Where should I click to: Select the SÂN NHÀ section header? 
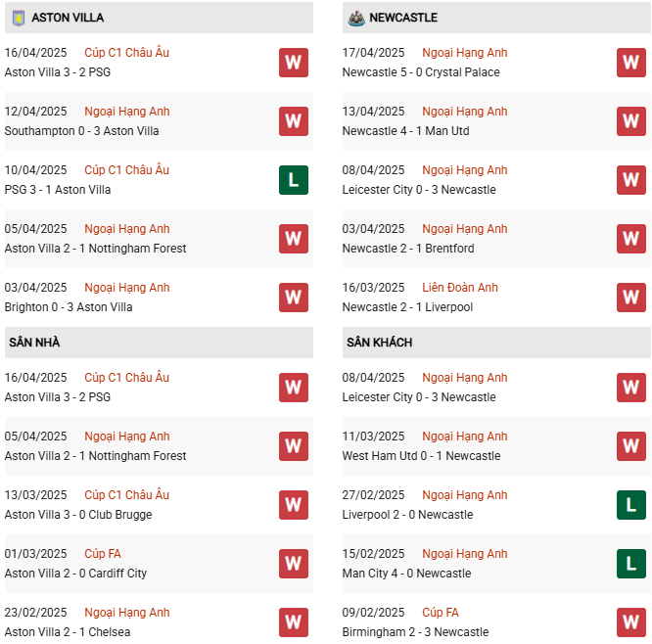coord(35,343)
